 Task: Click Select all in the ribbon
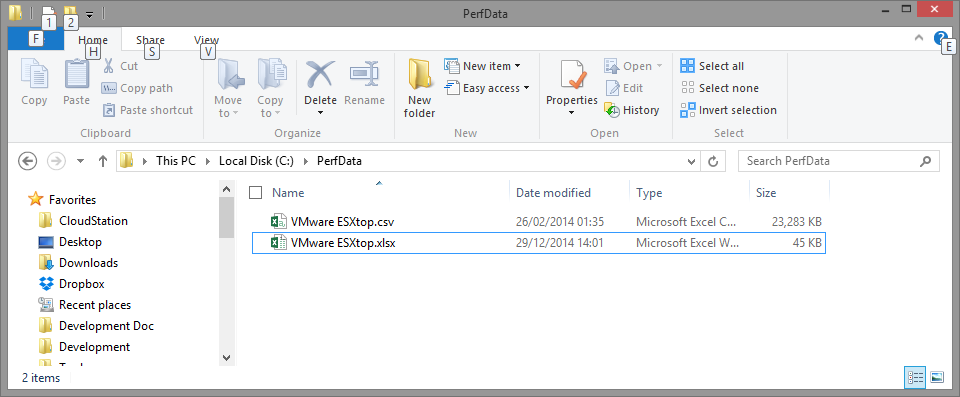[x=713, y=66]
